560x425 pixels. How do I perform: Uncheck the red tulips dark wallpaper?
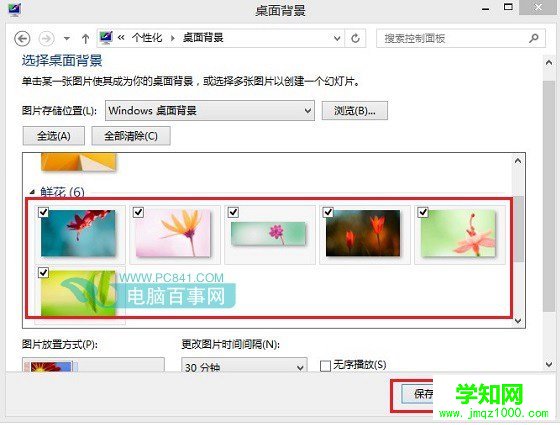328,212
